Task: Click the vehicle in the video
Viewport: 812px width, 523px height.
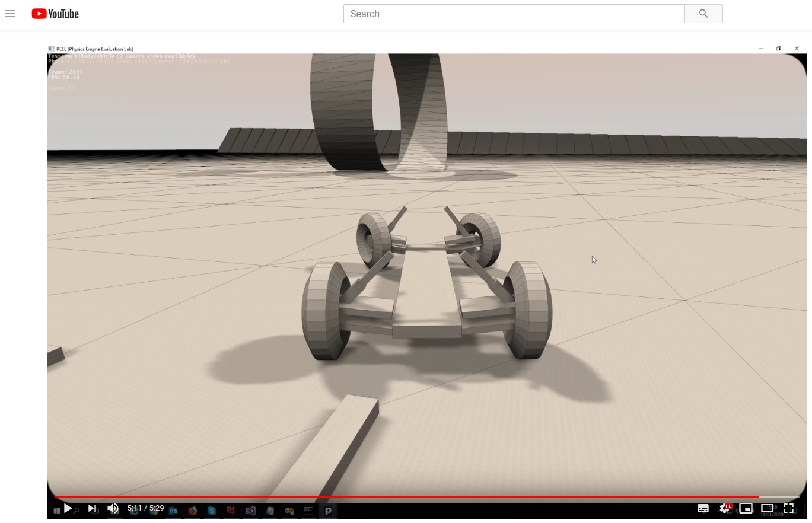Action: point(427,283)
